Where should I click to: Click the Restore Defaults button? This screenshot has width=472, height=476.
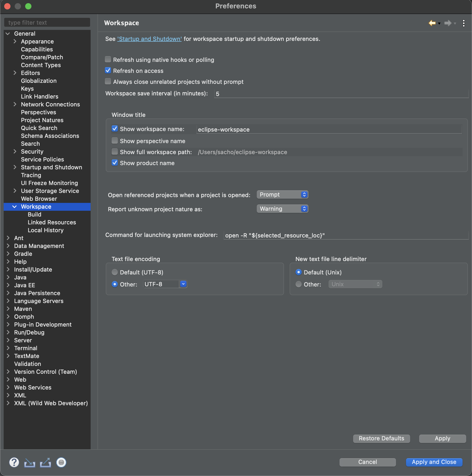[x=381, y=439]
